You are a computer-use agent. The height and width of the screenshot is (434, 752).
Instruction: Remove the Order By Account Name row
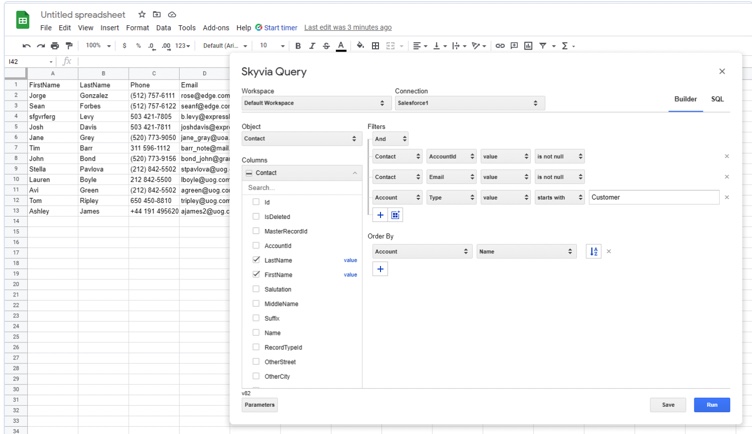(x=609, y=251)
